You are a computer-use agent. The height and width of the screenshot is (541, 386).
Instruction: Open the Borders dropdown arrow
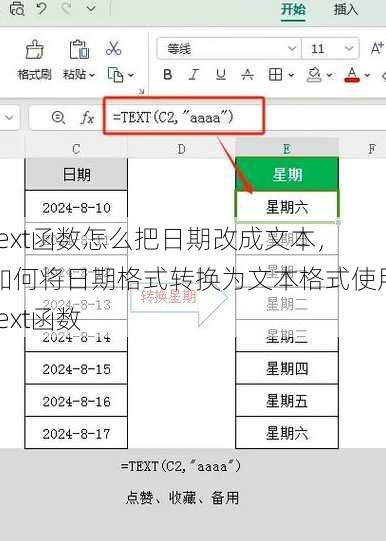pyautogui.click(x=291, y=75)
